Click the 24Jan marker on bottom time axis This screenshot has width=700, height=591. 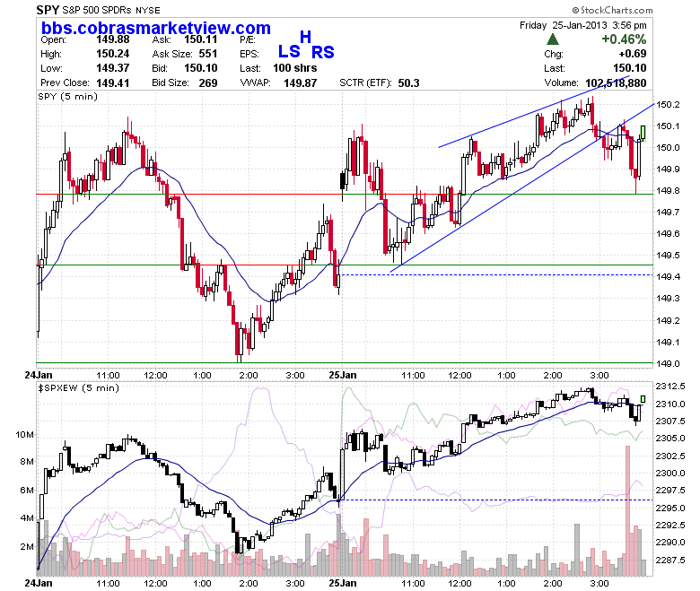click(39, 583)
